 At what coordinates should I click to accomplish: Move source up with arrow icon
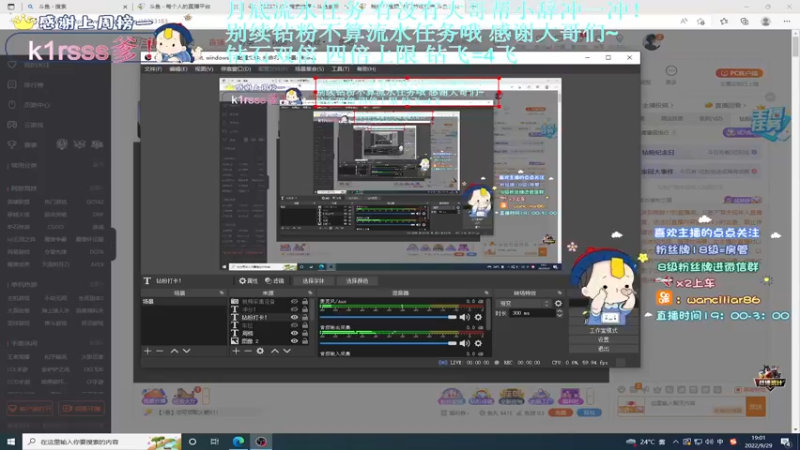click(x=275, y=351)
